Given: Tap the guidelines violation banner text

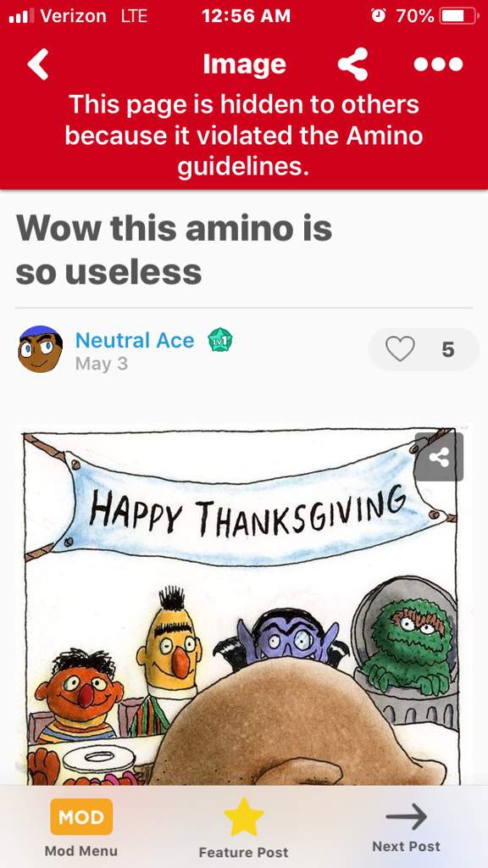Looking at the screenshot, I should [x=243, y=136].
